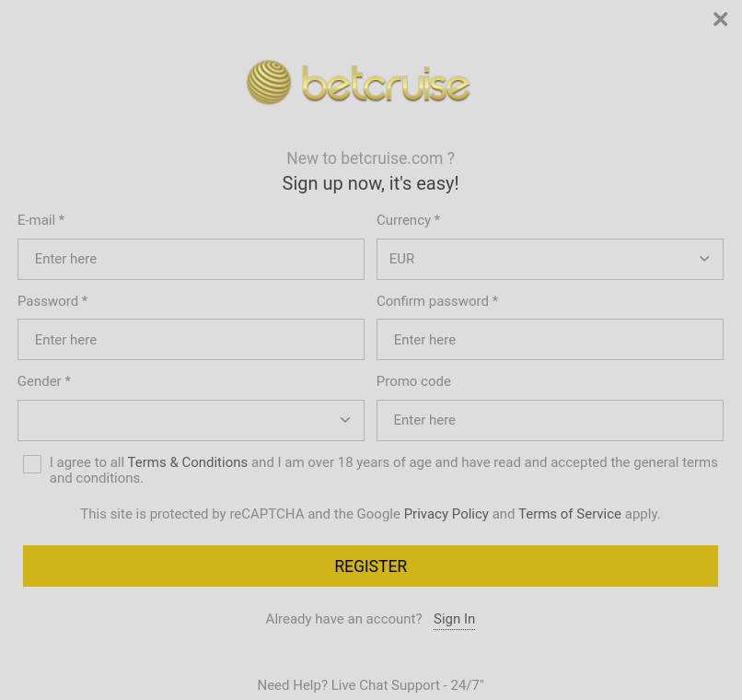Click the golden globe betcruise logo icon

pyautogui.click(x=269, y=82)
